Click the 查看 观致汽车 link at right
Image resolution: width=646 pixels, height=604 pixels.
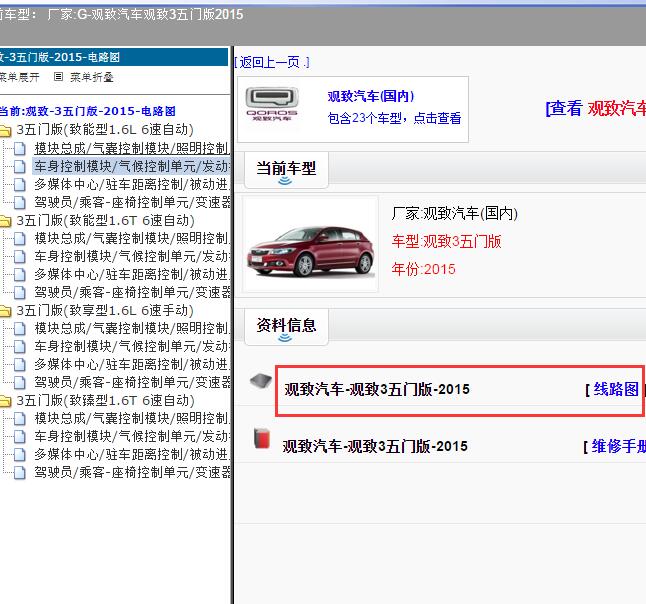tap(596, 108)
